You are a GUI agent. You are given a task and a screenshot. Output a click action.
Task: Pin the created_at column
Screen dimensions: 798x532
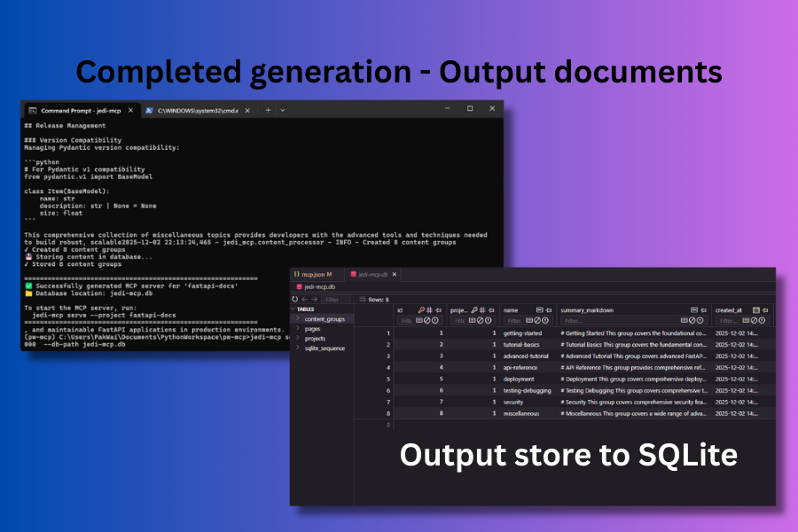765,310
